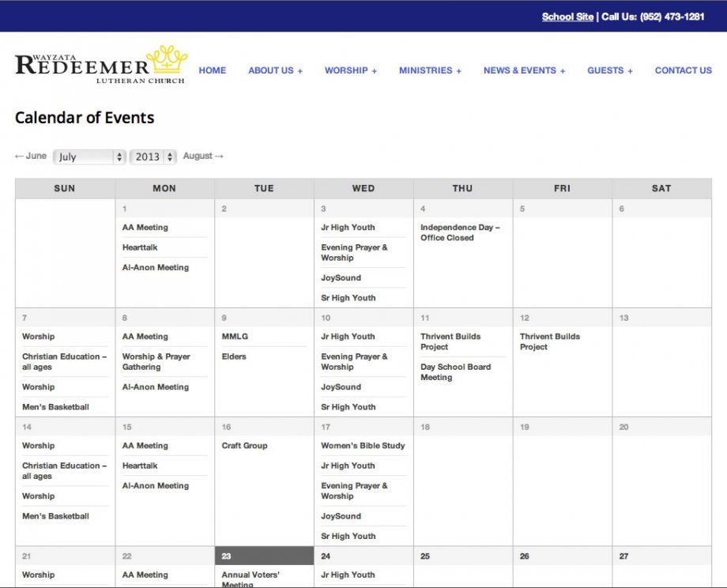Image resolution: width=727 pixels, height=588 pixels.
Task: Expand the Worship navigation menu
Action: [350, 70]
